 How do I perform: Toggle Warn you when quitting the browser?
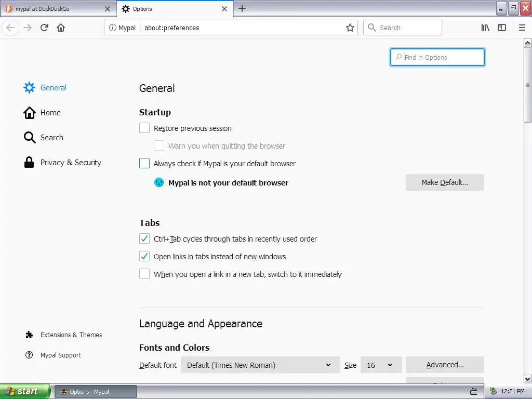click(x=159, y=145)
